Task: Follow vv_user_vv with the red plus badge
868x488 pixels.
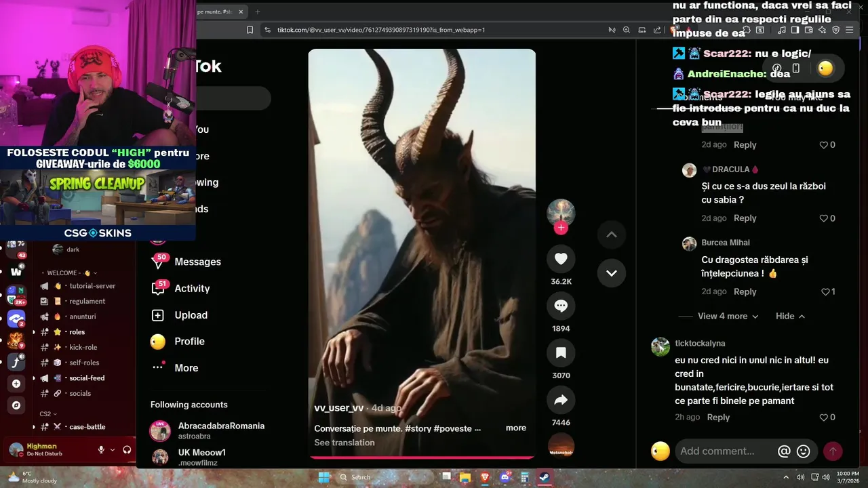Action: coord(561,228)
